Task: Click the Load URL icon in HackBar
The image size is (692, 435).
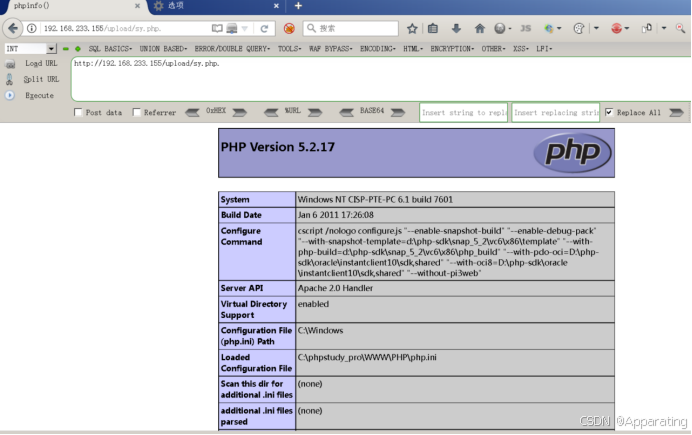Action: pos(10,64)
